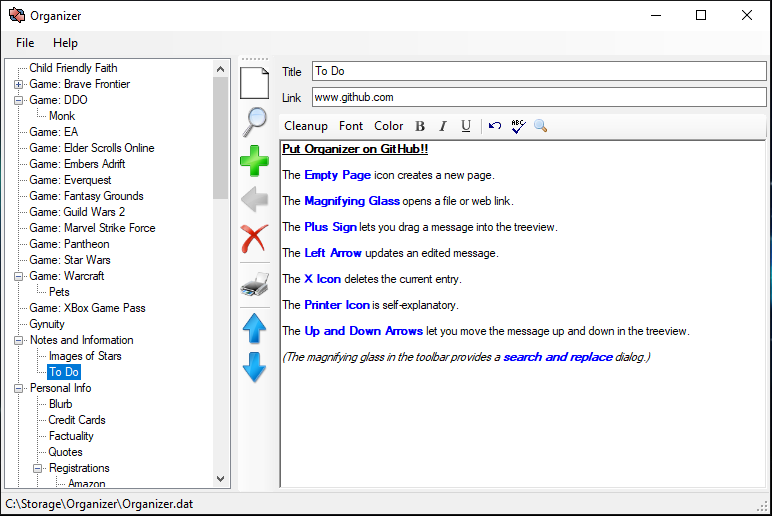Select the Factuality tree entry

71,436
